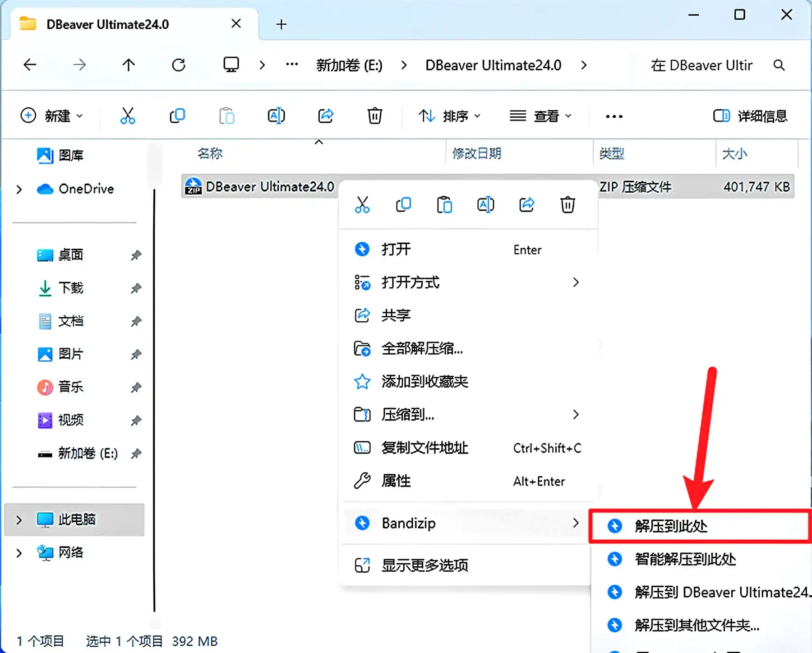Viewport: 812px width, 653px height.
Task: Click the Delete trash icon in the Explorer toolbar
Action: [374, 116]
